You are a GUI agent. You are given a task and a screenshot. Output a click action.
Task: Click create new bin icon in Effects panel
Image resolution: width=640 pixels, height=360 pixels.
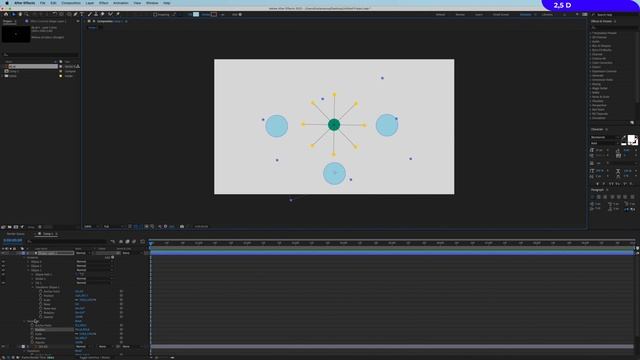coord(632,122)
